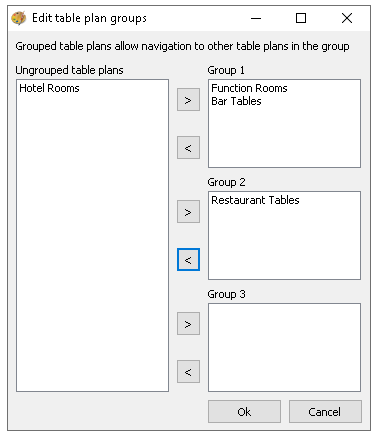
Task: Confirm changes with the Ok button
Action: point(244,412)
